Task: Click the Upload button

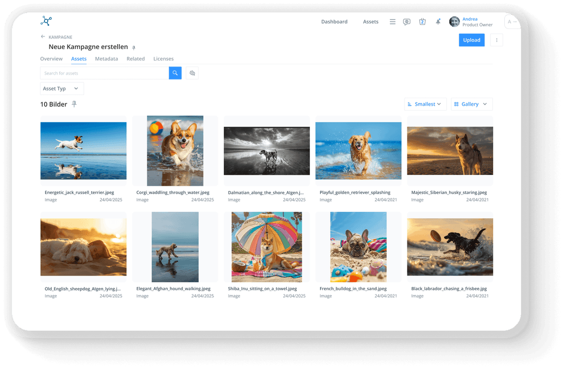Action: (x=471, y=40)
